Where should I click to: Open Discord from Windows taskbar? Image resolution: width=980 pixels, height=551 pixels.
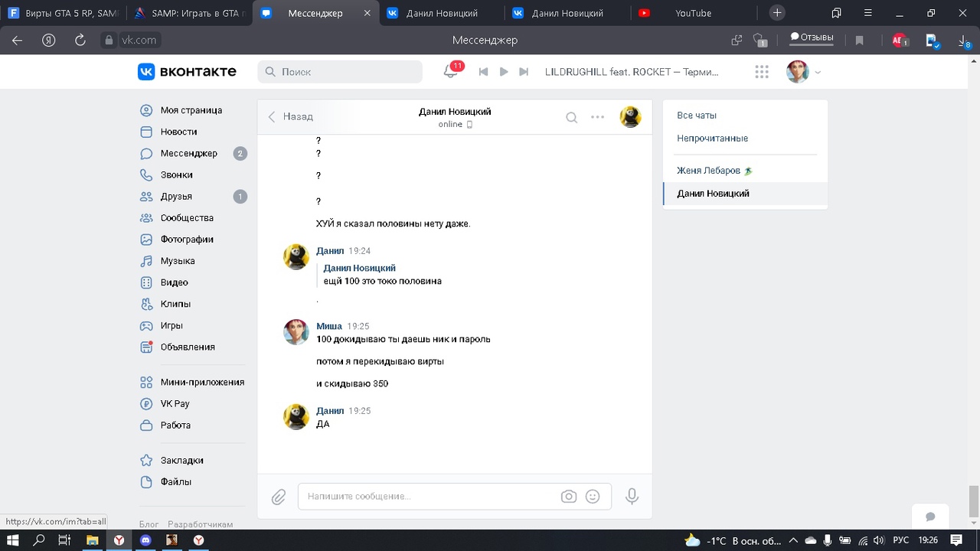(145, 540)
